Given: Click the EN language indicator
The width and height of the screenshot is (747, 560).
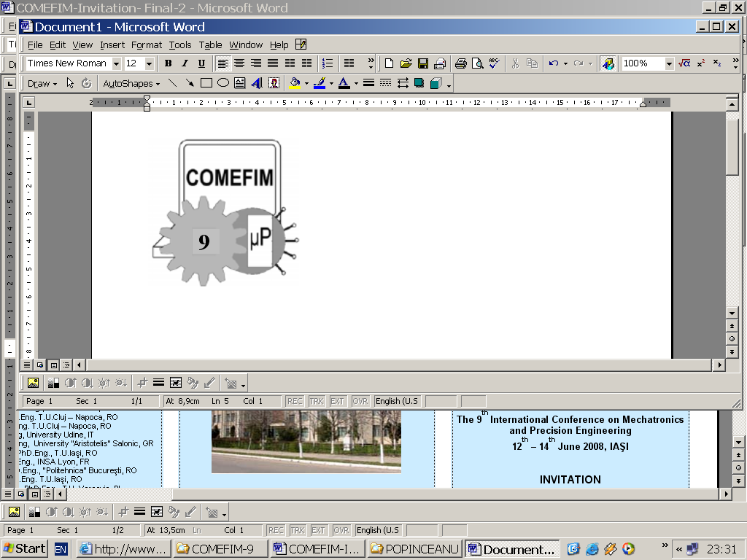Looking at the screenshot, I should tap(61, 549).
